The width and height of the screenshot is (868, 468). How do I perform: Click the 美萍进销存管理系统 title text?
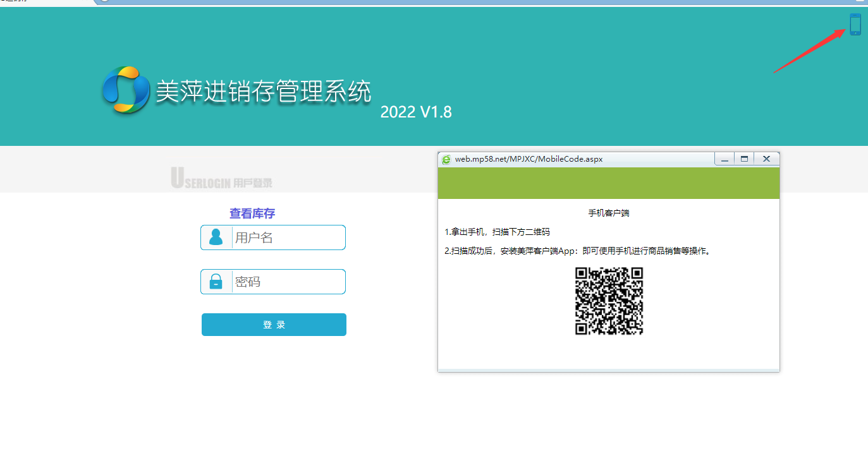click(264, 92)
